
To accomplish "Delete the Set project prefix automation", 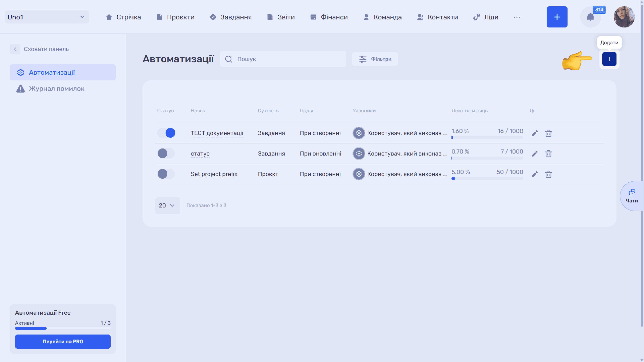I will point(549,174).
